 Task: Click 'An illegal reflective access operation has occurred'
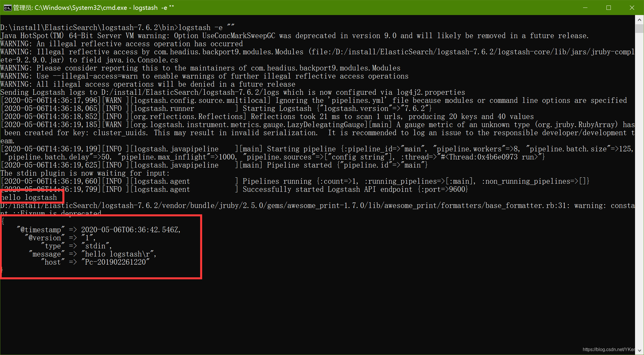click(140, 44)
